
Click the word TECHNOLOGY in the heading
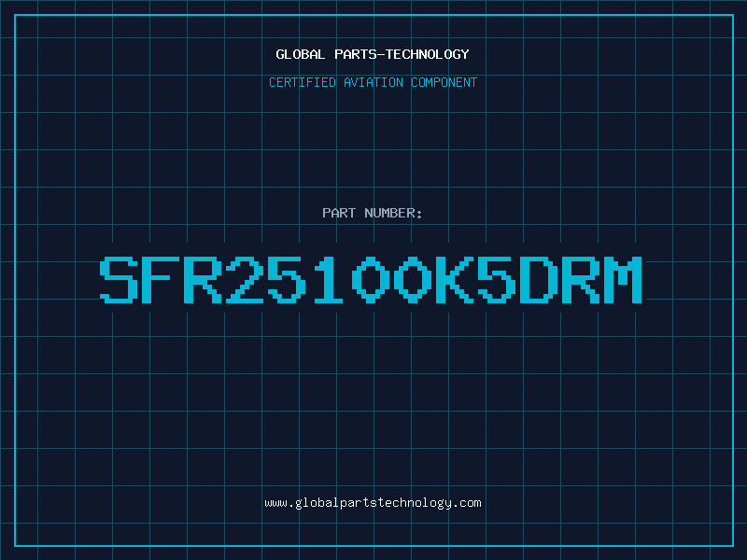click(x=428, y=54)
